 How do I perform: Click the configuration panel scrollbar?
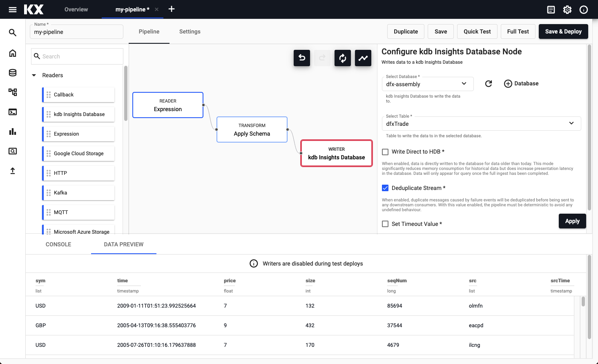tap(589, 127)
